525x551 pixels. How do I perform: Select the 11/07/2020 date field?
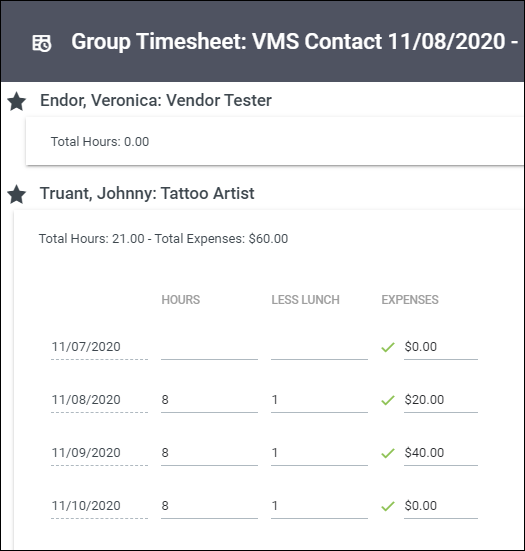tap(99, 347)
